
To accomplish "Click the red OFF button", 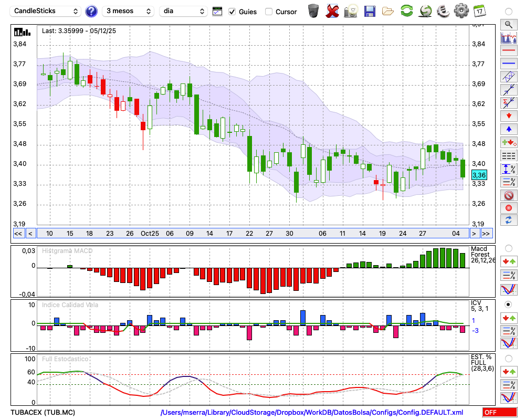I will coord(499,413).
